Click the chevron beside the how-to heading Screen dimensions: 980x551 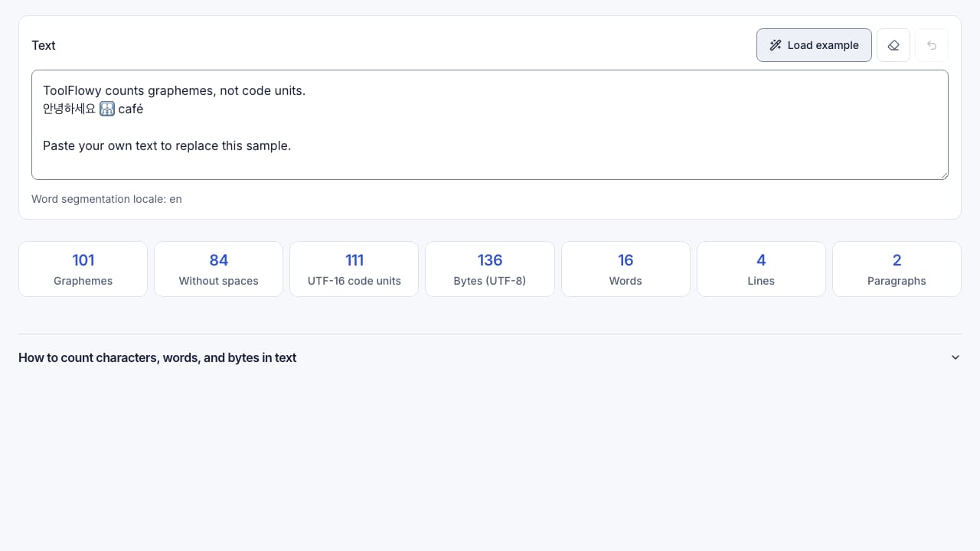(x=955, y=357)
